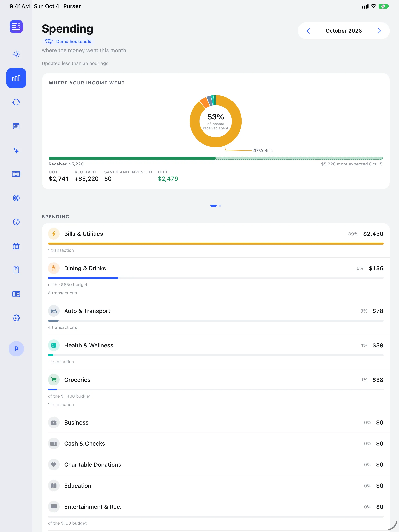Click the Wi-Fi icon in status bar
This screenshot has height=532, width=399.
373,6
